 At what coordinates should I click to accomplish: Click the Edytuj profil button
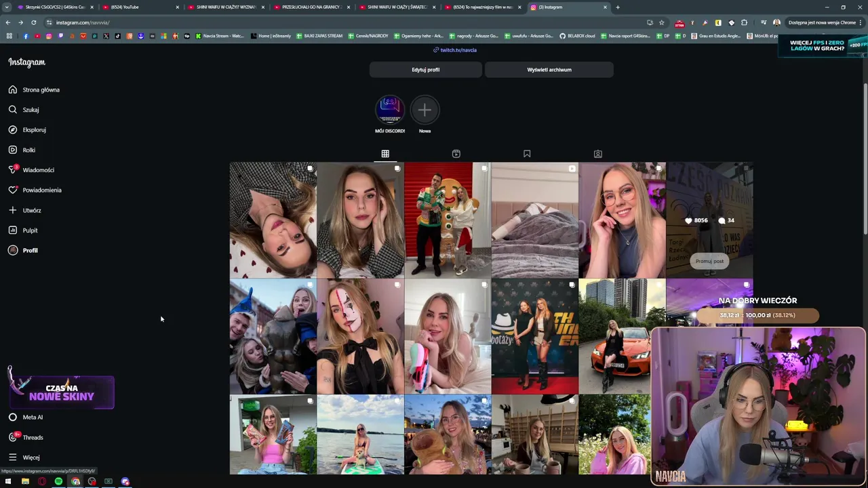pos(426,70)
